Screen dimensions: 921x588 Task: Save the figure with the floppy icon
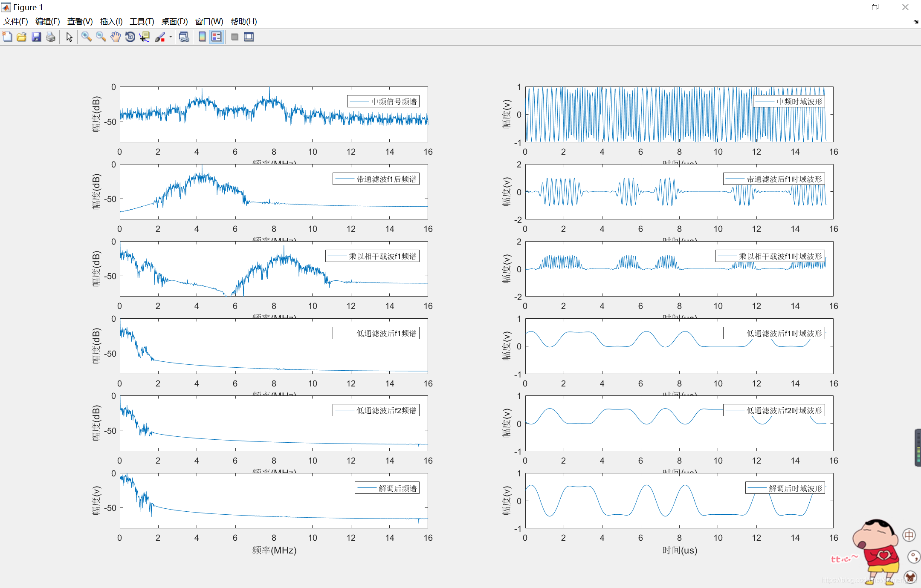pos(36,37)
